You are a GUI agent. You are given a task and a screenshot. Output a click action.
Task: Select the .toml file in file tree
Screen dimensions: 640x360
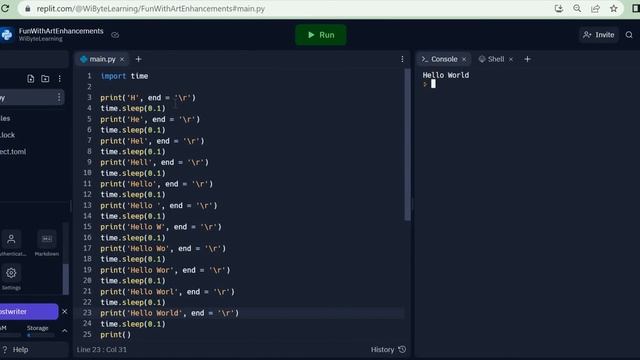pyautogui.click(x=13, y=152)
